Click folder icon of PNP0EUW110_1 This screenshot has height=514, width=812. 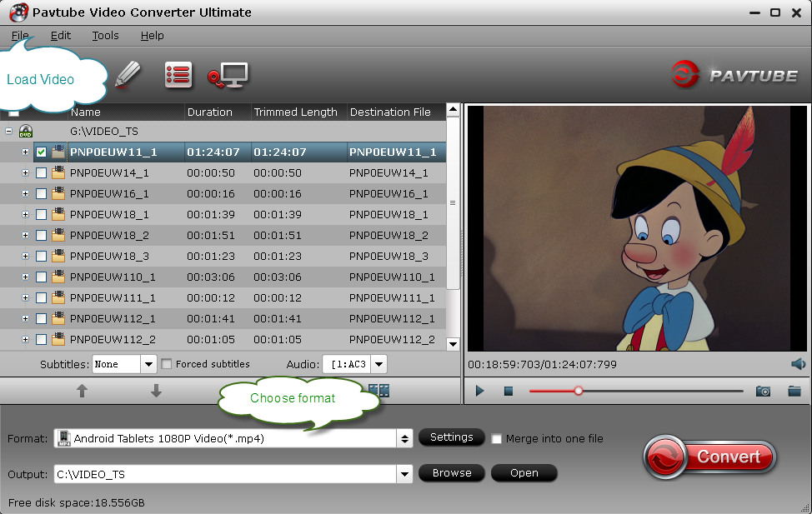58,277
